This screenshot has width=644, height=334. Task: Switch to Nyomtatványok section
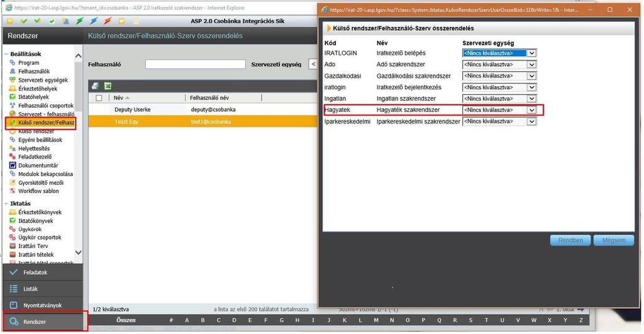[43, 305]
